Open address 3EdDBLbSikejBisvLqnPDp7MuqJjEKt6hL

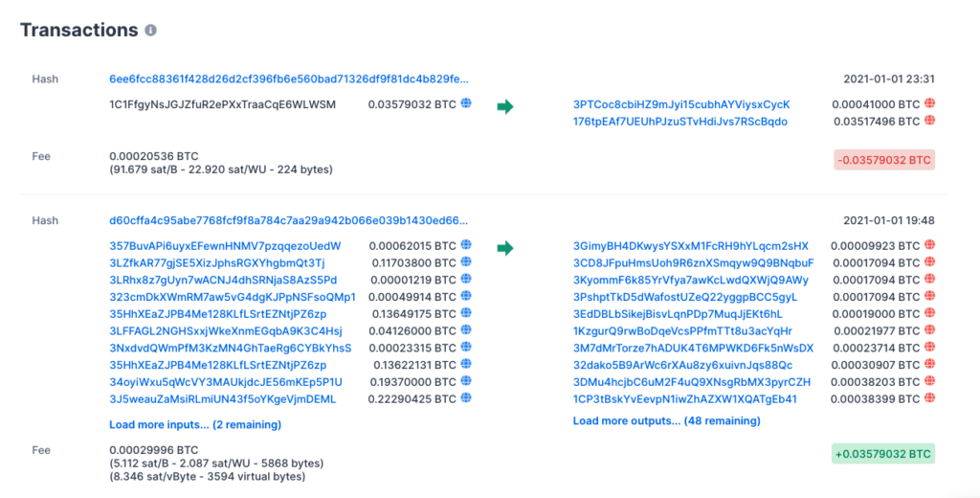[x=678, y=314]
